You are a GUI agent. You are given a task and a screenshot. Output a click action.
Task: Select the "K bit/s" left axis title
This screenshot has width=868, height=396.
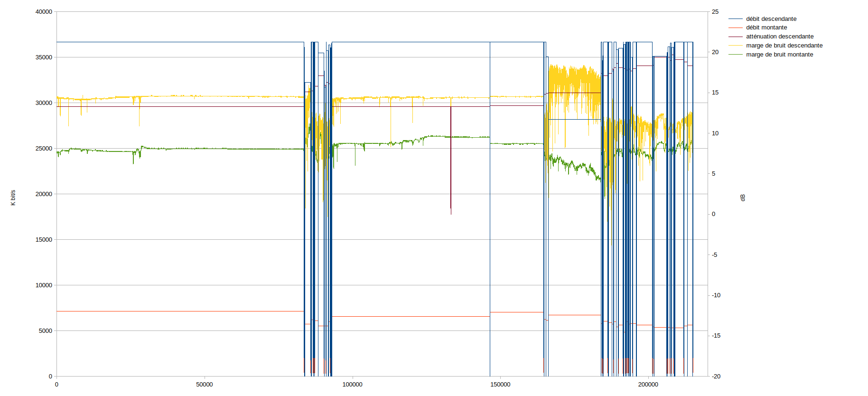click(13, 198)
